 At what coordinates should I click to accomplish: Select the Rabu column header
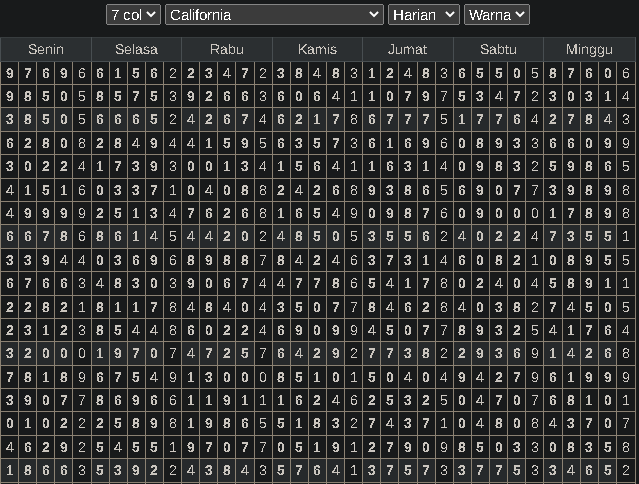pyautogui.click(x=227, y=49)
